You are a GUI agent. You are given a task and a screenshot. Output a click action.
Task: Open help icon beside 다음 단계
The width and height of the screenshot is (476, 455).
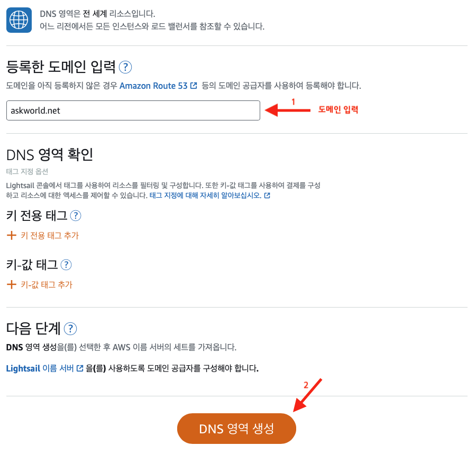(x=70, y=329)
